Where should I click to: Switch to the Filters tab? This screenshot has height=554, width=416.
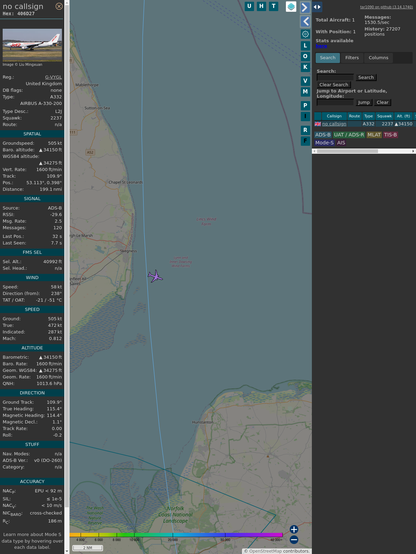point(352,58)
